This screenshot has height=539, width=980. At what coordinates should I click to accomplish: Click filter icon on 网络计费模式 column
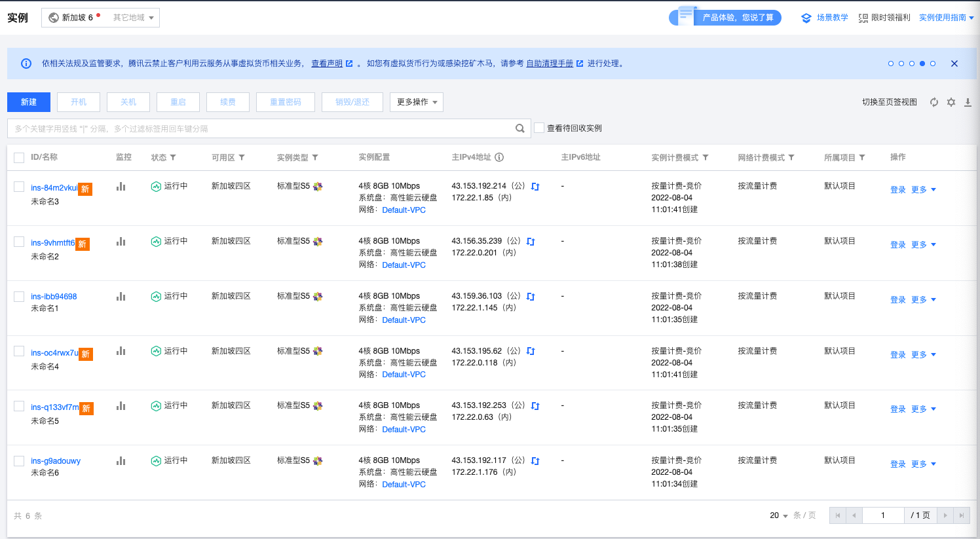tap(791, 157)
